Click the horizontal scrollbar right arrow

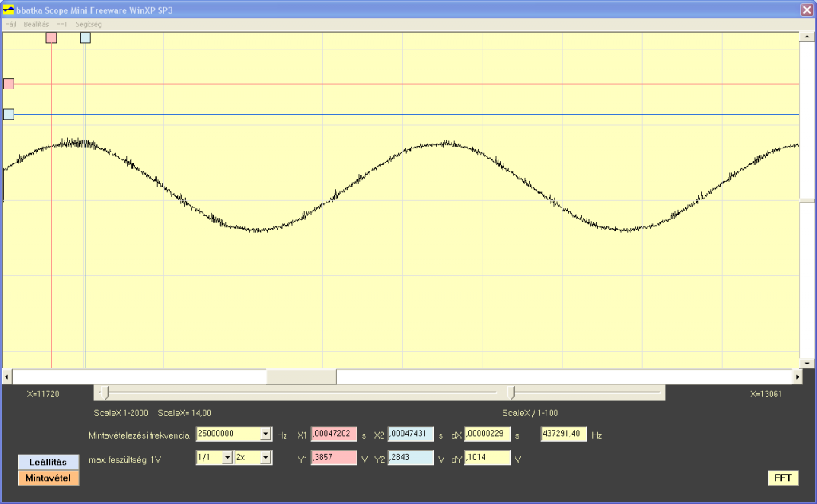[x=797, y=376]
